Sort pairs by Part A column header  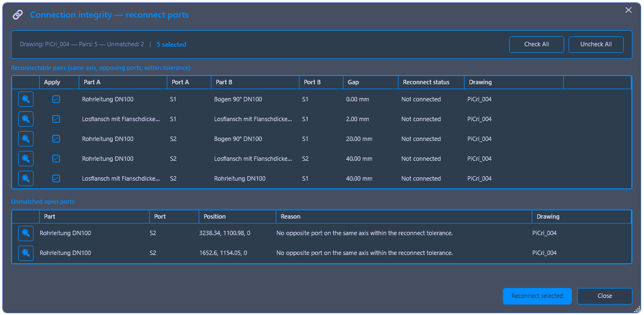pos(123,82)
